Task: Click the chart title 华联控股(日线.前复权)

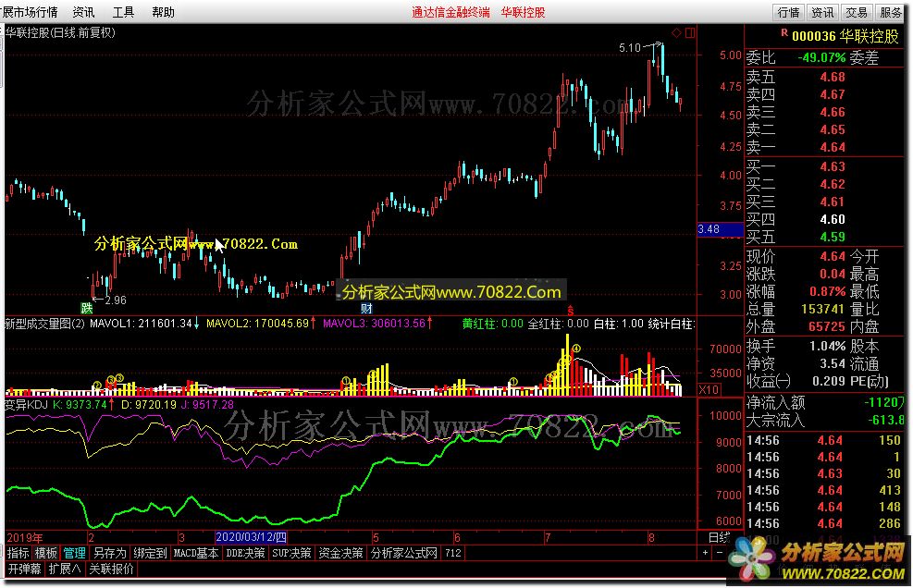Action: (60, 32)
